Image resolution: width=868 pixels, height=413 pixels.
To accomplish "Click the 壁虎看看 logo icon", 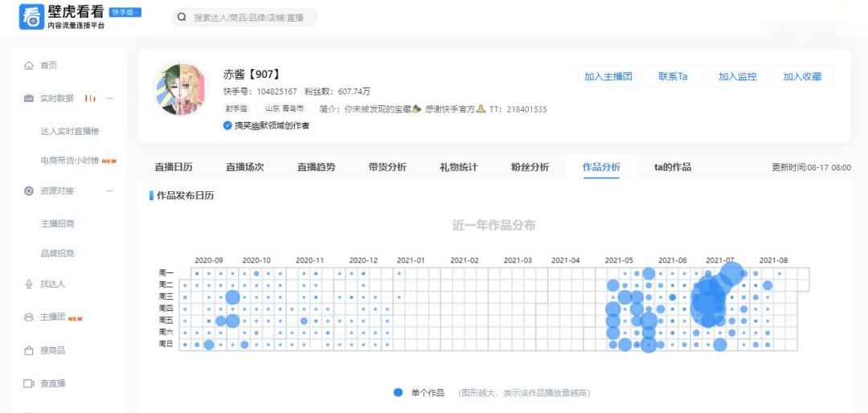I will pos(31,17).
